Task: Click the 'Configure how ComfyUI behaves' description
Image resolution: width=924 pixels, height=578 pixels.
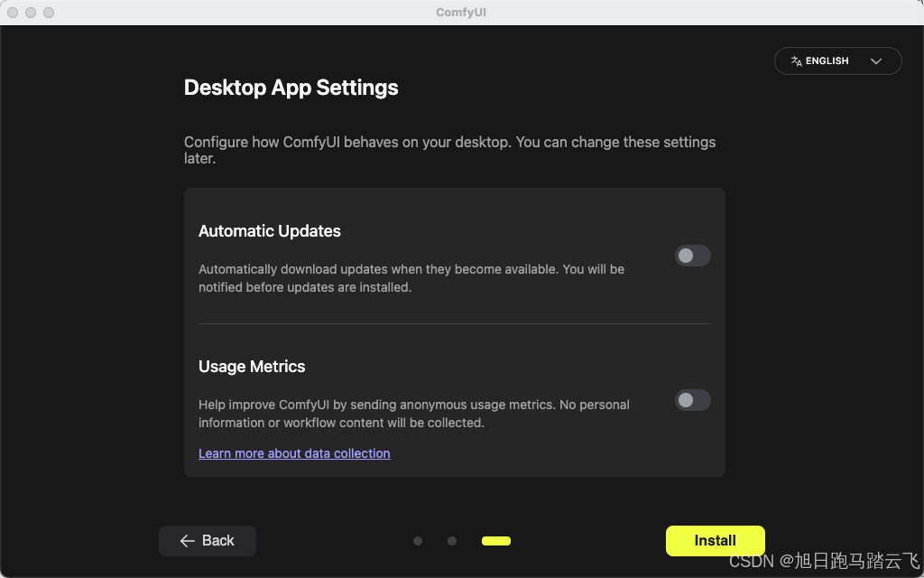Action: coord(449,150)
